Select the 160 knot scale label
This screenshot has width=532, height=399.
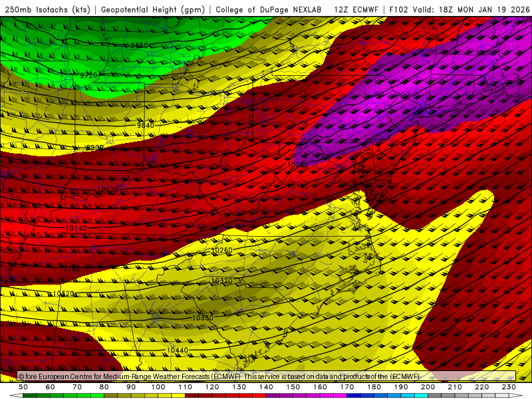pos(320,387)
